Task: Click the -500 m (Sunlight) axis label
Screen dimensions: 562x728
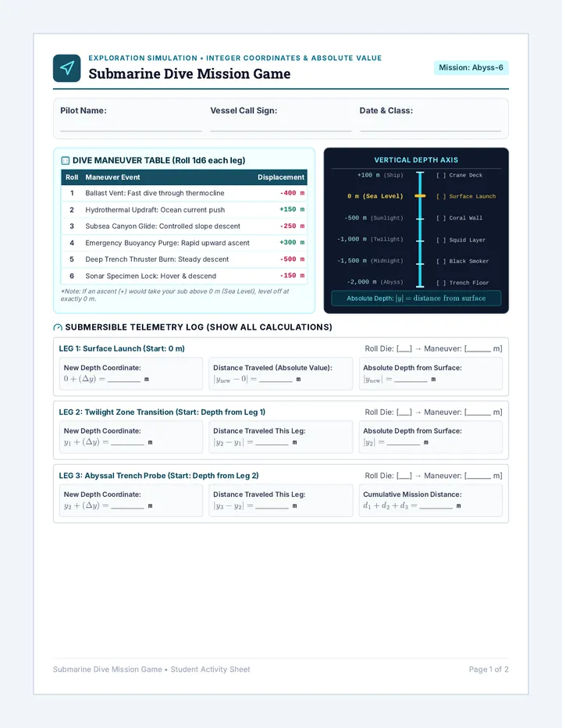Action: 374,218
